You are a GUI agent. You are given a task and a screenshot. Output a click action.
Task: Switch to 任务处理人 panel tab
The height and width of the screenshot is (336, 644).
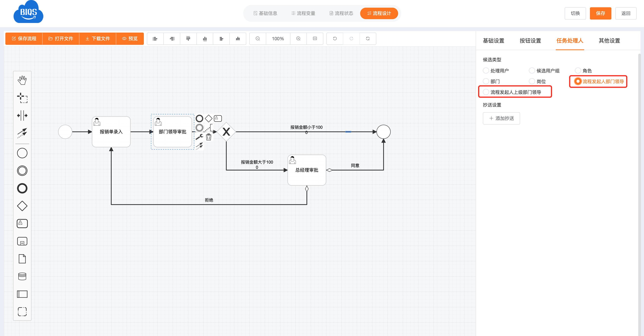(570, 40)
